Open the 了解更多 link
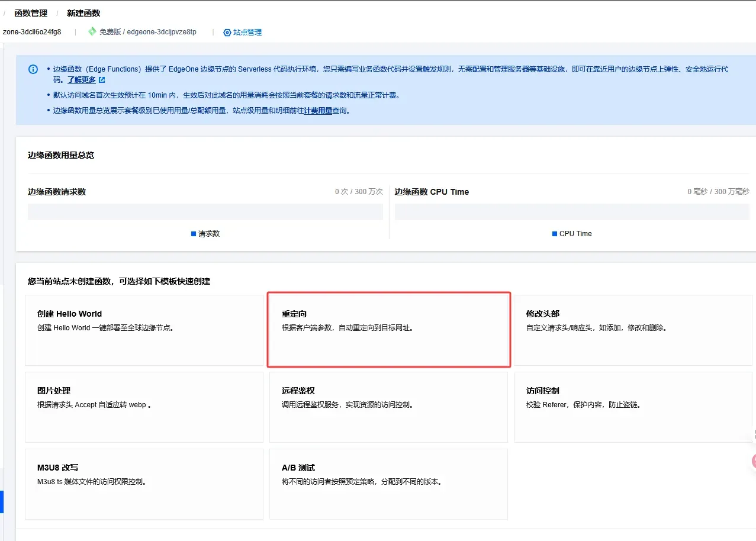The height and width of the screenshot is (541, 756). point(82,80)
